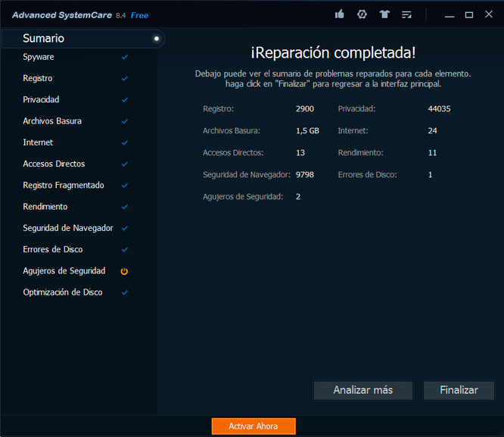
Task: Open the options menu icon in title bar
Action: coord(406,14)
